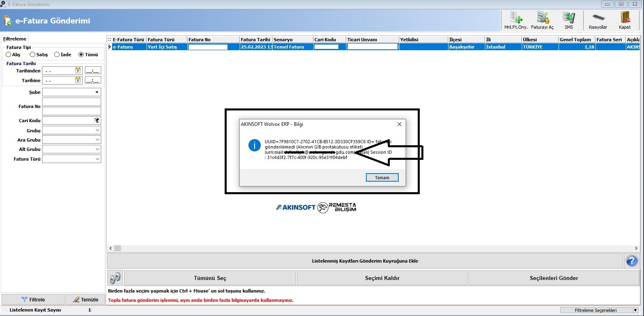644x316 pixels.
Task: Sort by Ticari Unvanı column header
Action: click(372, 39)
